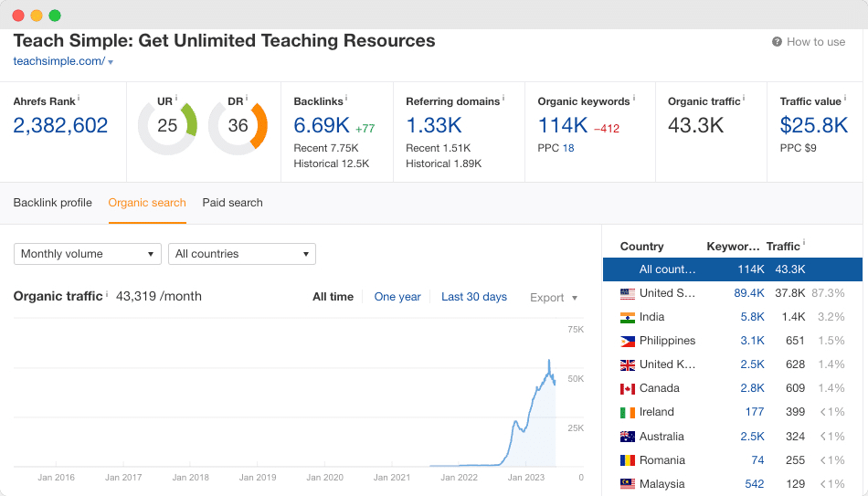Click the Romania flag icon
The image size is (868, 496).
click(627, 460)
